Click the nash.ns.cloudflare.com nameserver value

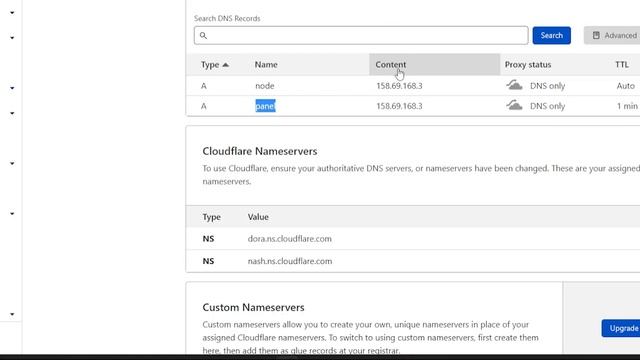point(290,261)
